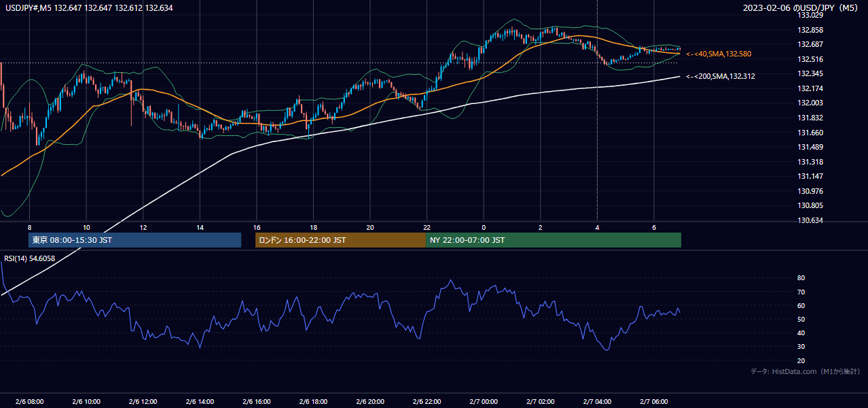Click price axis value 130.805
This screenshot has width=868, height=408.
coord(812,205)
